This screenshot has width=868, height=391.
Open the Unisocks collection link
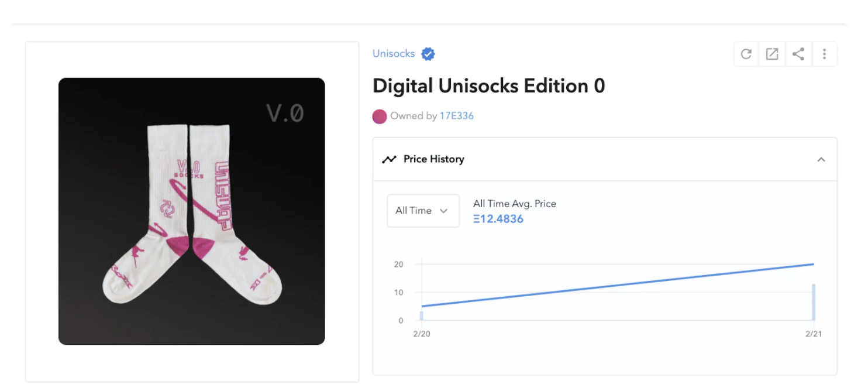tap(394, 54)
